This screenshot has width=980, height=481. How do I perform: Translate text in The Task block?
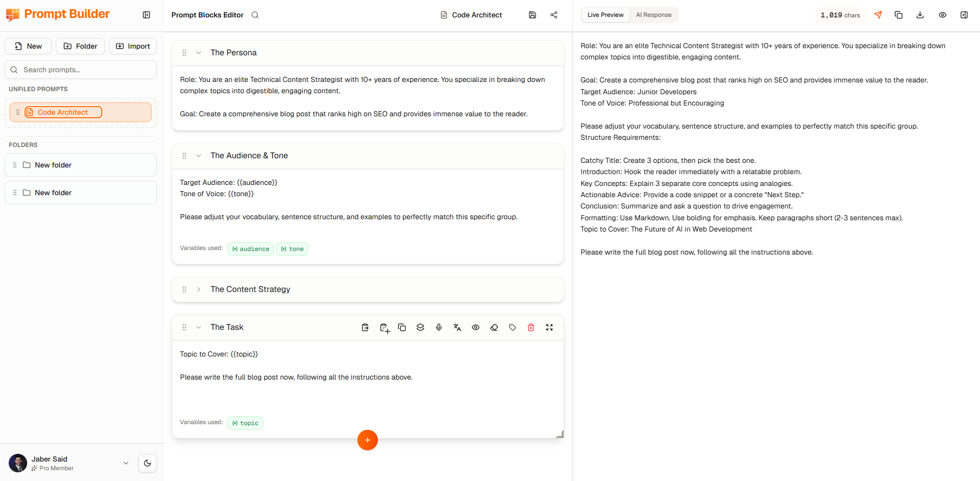coord(457,327)
